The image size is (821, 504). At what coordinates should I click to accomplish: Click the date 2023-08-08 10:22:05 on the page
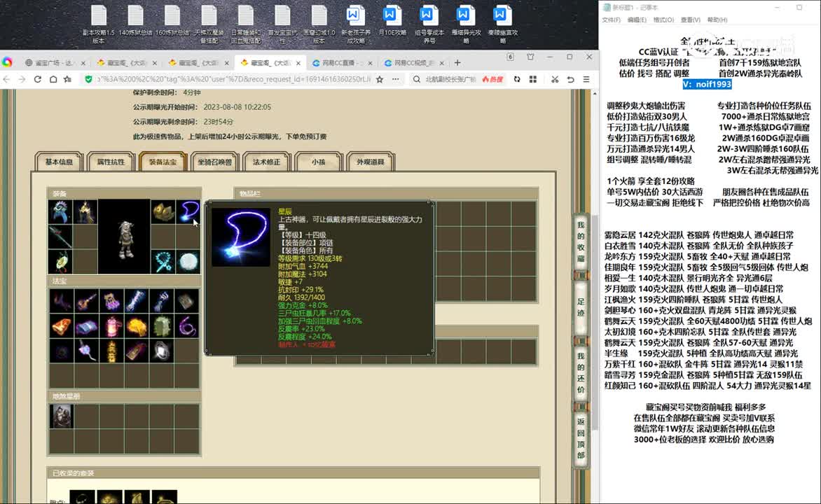click(x=237, y=107)
